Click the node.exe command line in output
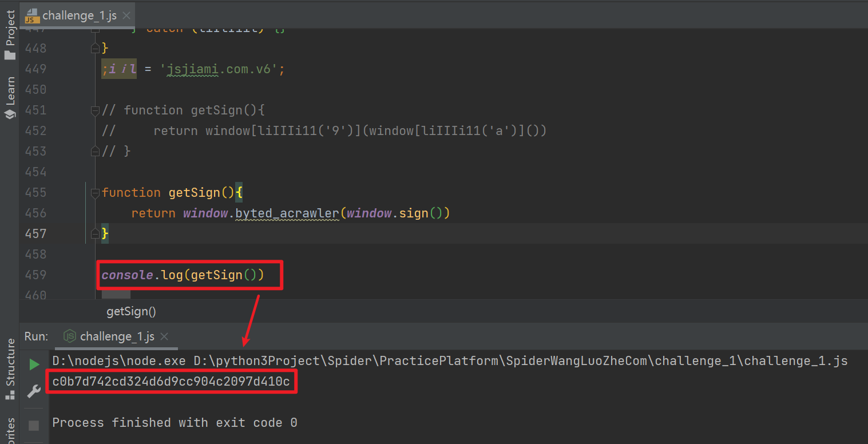This screenshot has height=444, width=868. pos(450,361)
